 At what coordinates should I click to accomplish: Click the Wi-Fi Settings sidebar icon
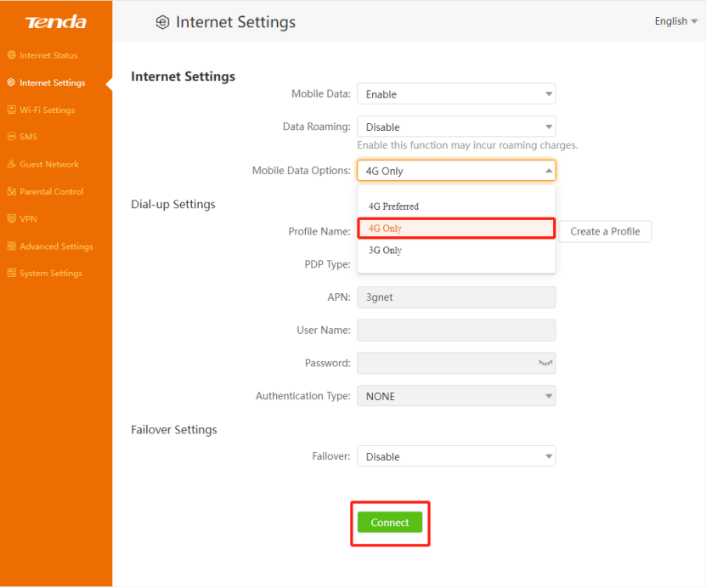click(12, 110)
